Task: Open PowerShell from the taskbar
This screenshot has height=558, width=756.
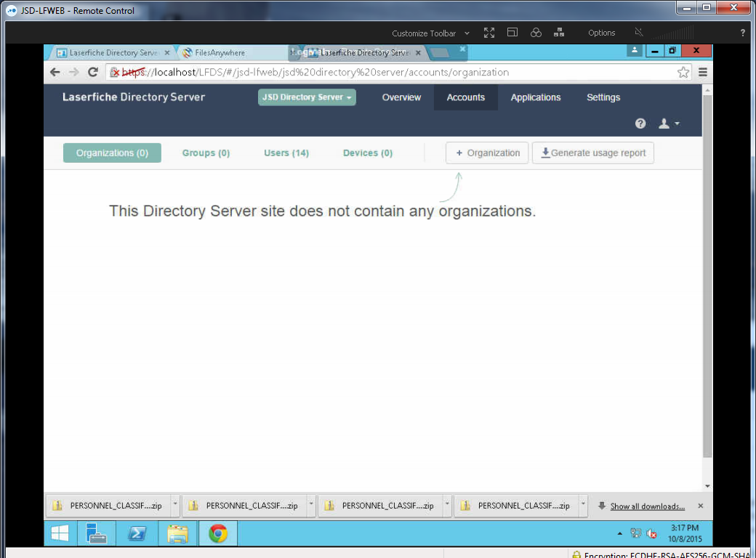Action: [x=137, y=533]
